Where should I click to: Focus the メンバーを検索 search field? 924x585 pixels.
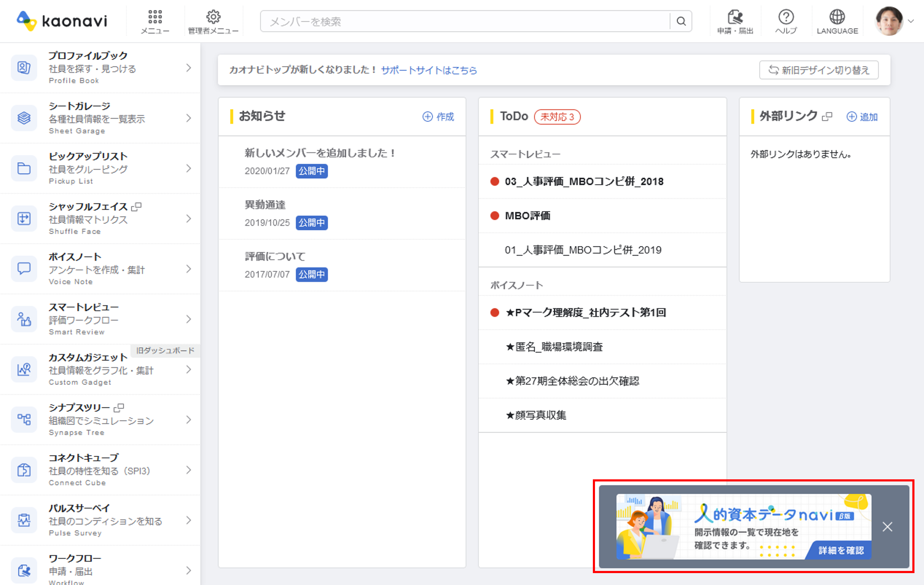click(464, 21)
